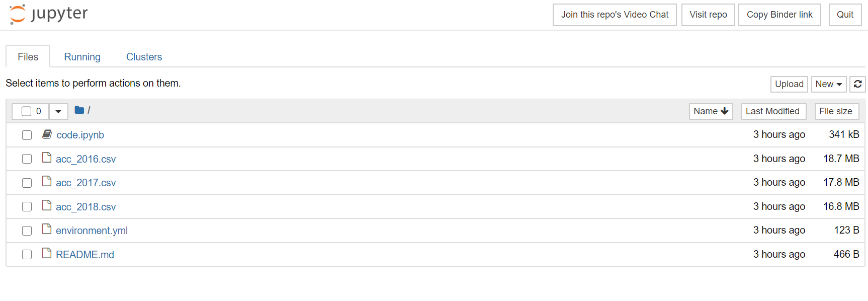868x301 pixels.
Task: Click the file icon beside environment.yml
Action: (47, 230)
